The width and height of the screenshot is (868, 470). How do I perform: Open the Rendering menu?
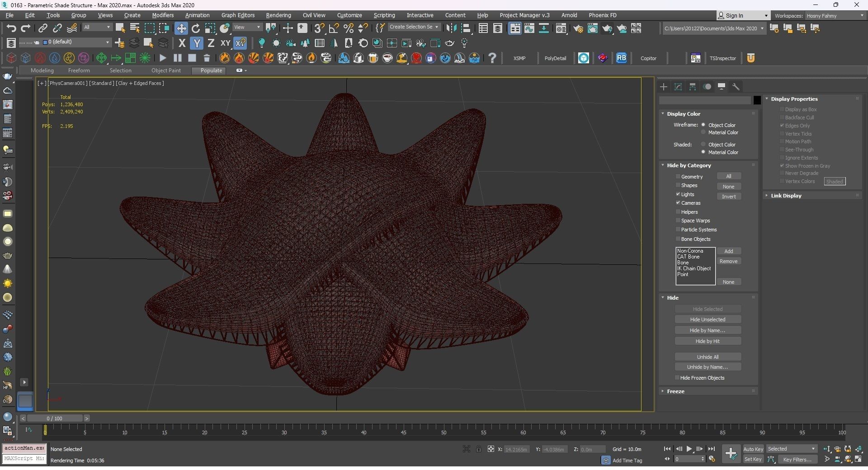point(278,15)
